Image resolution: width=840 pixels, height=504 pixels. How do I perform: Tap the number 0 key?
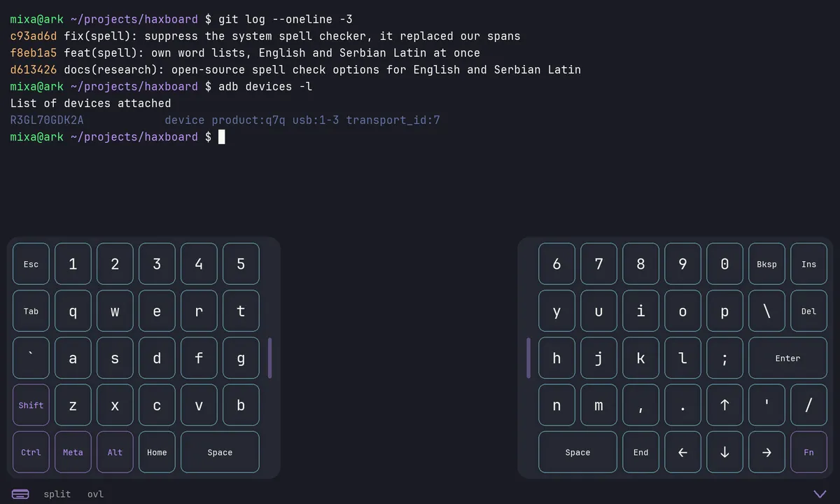724,264
